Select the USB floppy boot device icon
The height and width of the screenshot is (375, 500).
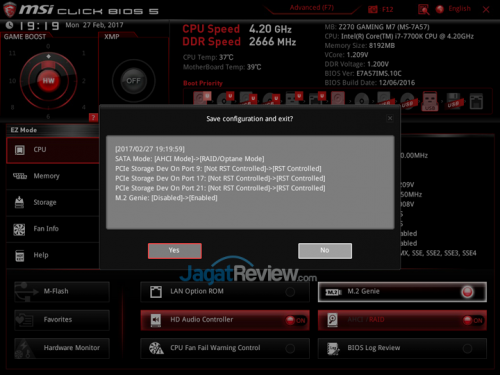pyautogui.click(x=454, y=101)
